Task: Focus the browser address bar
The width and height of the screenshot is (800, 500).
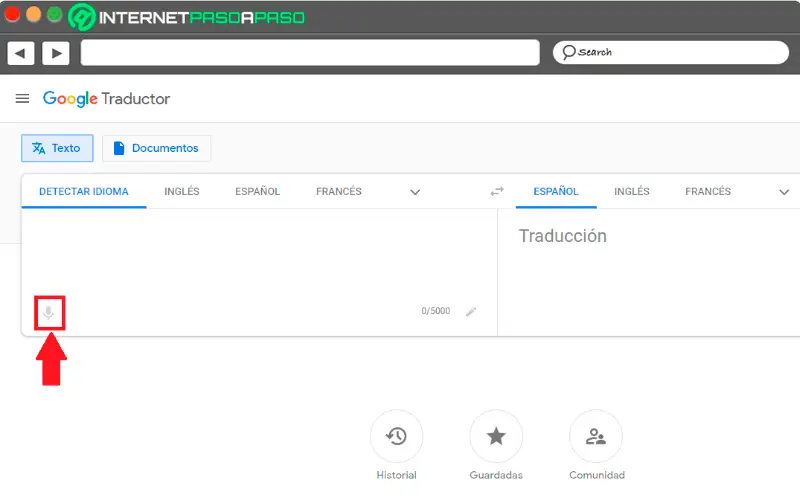Action: (310, 53)
